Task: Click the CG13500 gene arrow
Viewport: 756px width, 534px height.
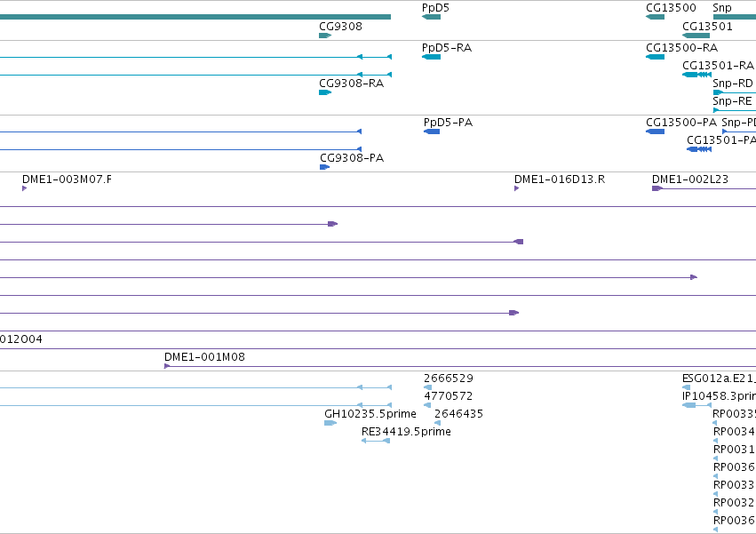Action: (655, 17)
